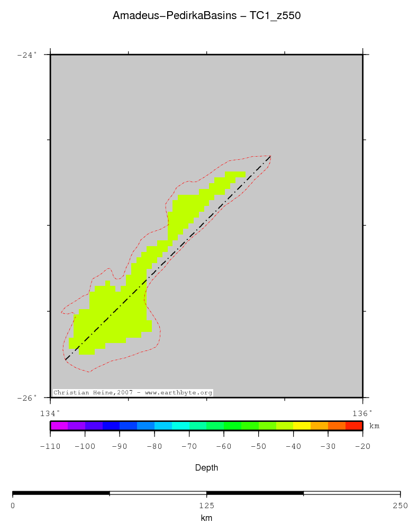418x532 pixels.
Task: Click the northeast tip of the dash-dot profile line
Action: (x=270, y=156)
